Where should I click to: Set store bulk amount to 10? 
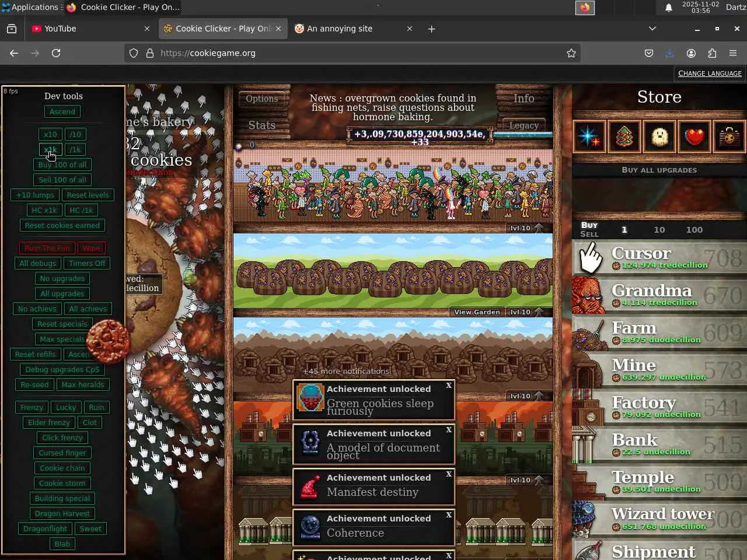659,230
